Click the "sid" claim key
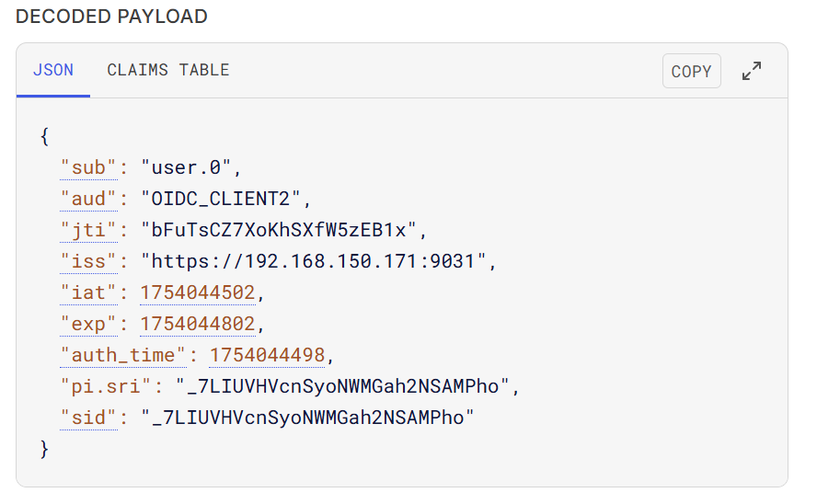 pos(88,418)
